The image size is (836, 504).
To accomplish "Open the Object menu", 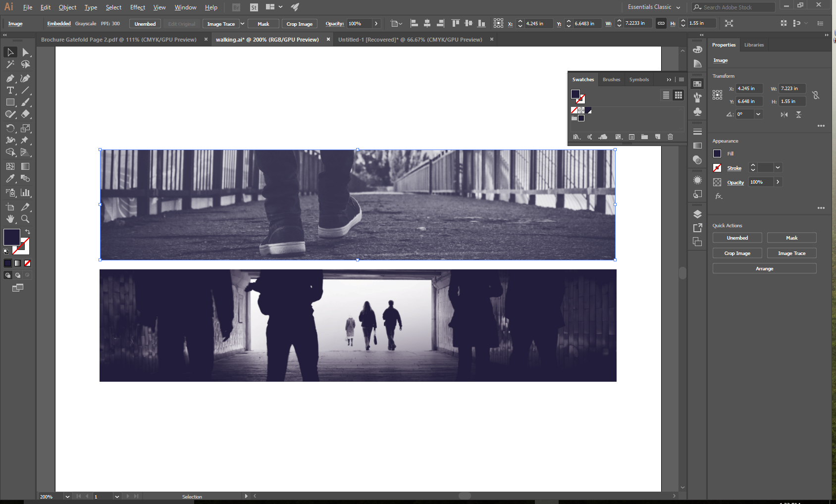I will click(x=67, y=7).
